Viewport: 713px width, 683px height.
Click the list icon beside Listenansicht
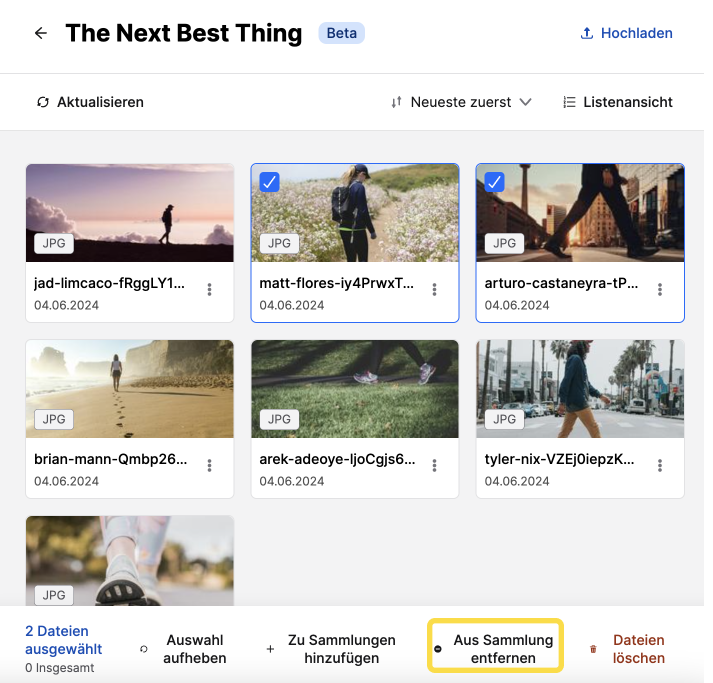(x=569, y=102)
